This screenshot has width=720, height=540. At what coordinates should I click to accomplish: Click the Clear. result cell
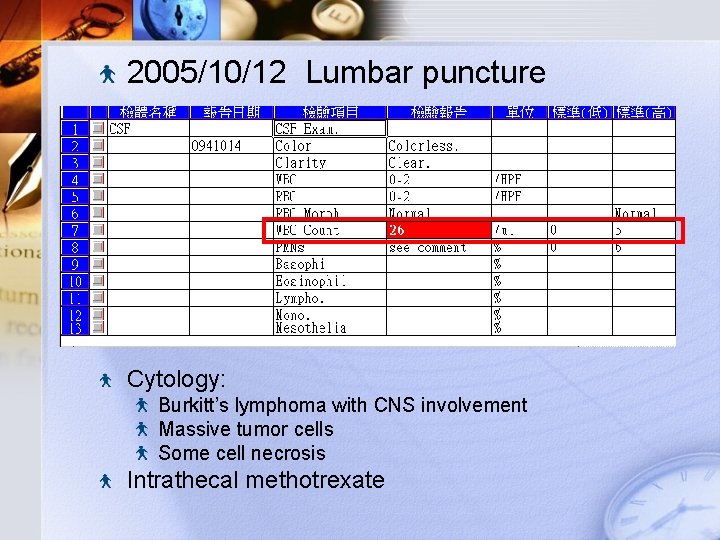point(439,163)
